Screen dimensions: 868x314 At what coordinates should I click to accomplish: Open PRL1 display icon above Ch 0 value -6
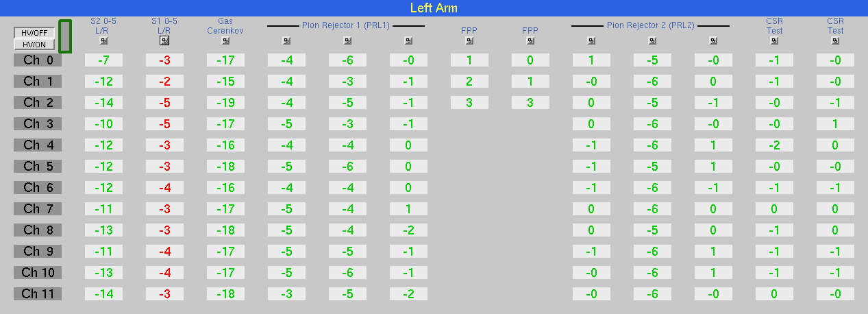click(347, 40)
